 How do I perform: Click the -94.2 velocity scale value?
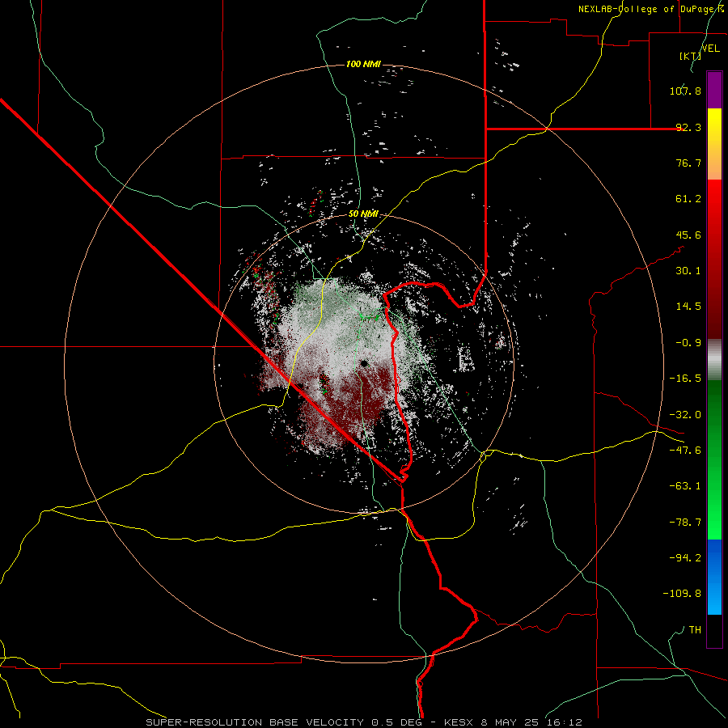coord(685,558)
